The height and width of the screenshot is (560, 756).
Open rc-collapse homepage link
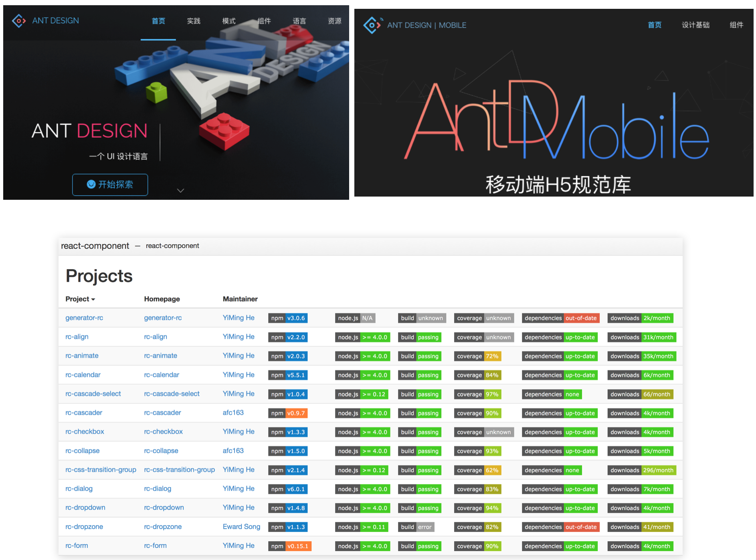[x=161, y=450]
